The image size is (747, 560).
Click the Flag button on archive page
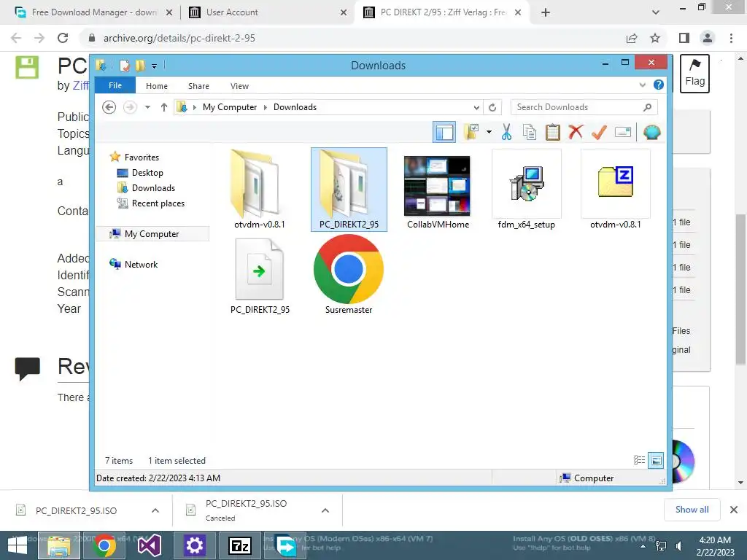click(694, 74)
